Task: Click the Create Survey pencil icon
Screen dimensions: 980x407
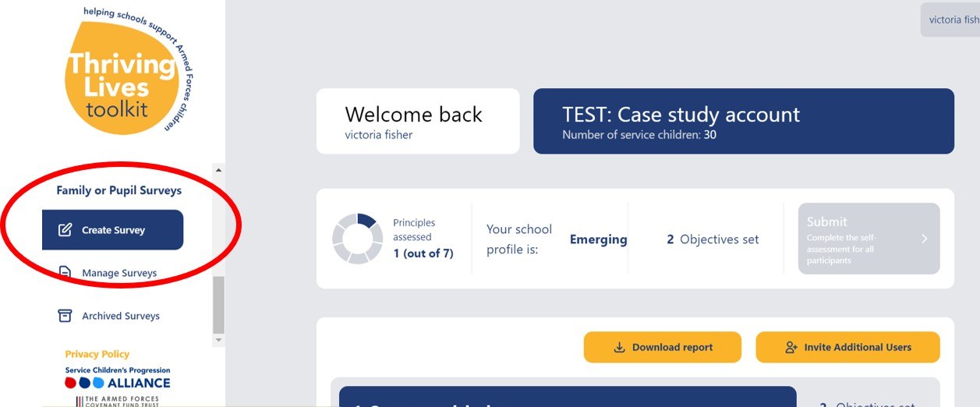Action: click(65, 230)
